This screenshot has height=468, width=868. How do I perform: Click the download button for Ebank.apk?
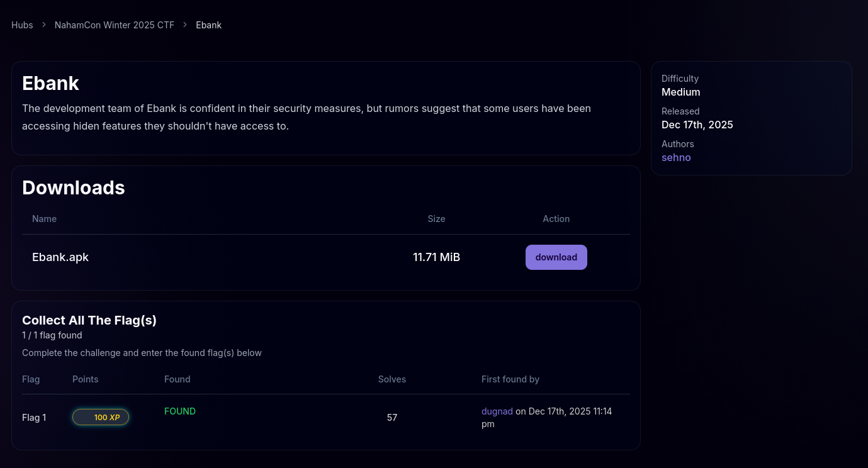click(x=556, y=257)
